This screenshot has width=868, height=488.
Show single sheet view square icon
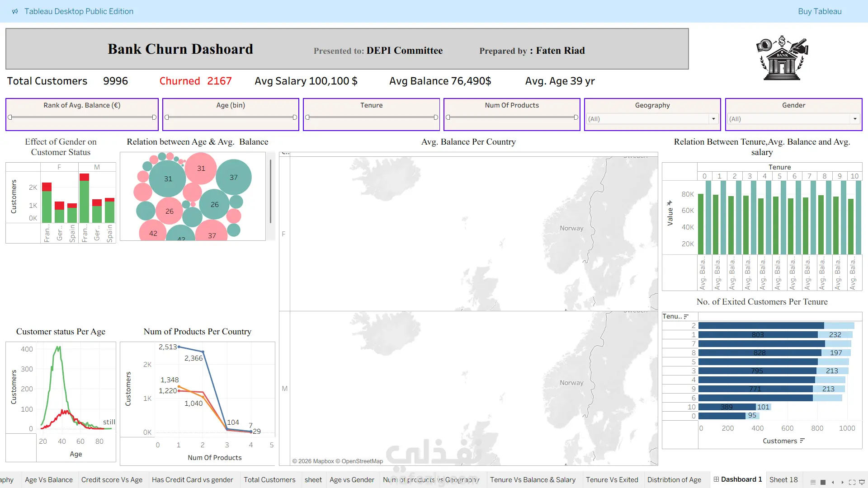pyautogui.click(x=823, y=482)
